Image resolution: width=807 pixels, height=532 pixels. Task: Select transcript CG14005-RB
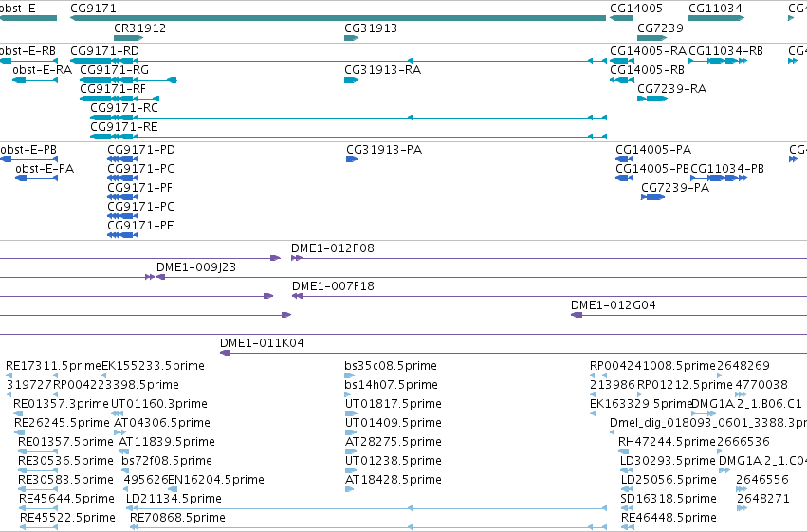pyautogui.click(x=622, y=80)
